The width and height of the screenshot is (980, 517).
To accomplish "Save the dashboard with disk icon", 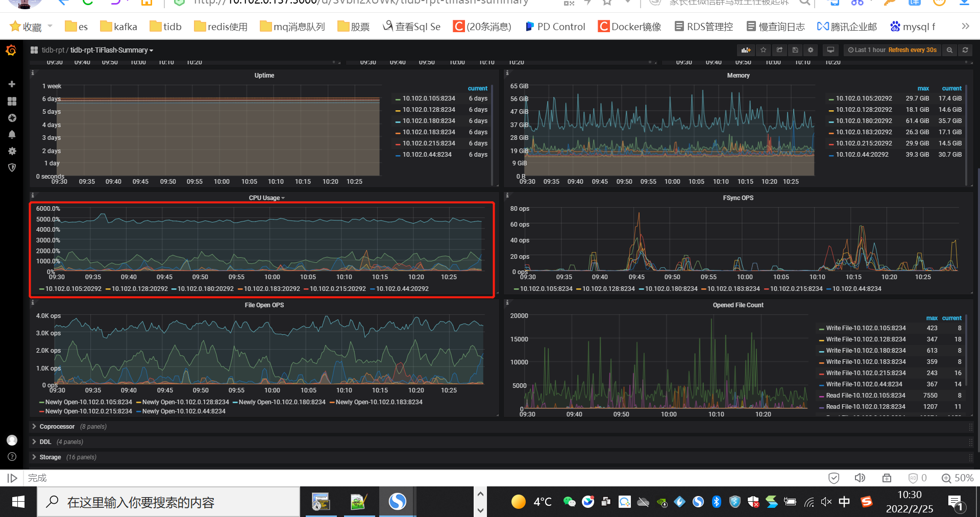I will click(x=795, y=50).
